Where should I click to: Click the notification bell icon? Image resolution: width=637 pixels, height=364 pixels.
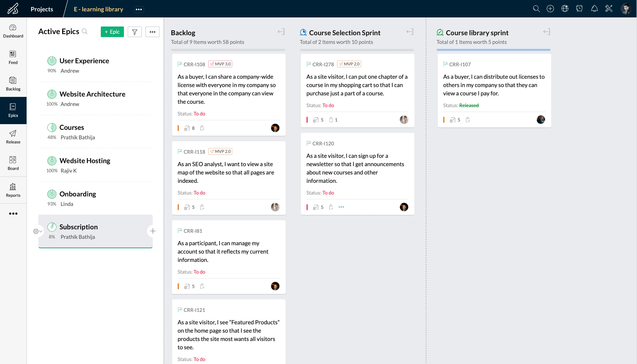coord(595,9)
